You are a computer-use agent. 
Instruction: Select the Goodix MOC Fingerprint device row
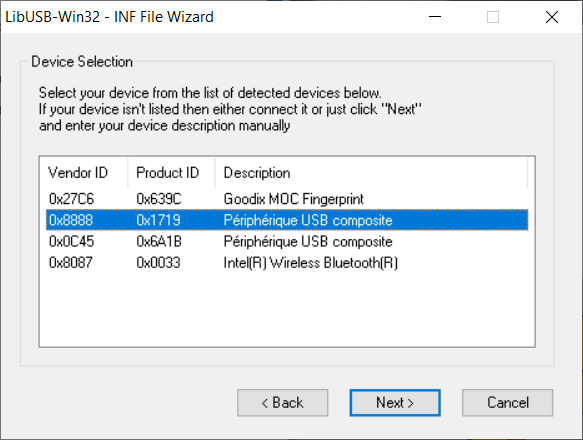[287, 199]
